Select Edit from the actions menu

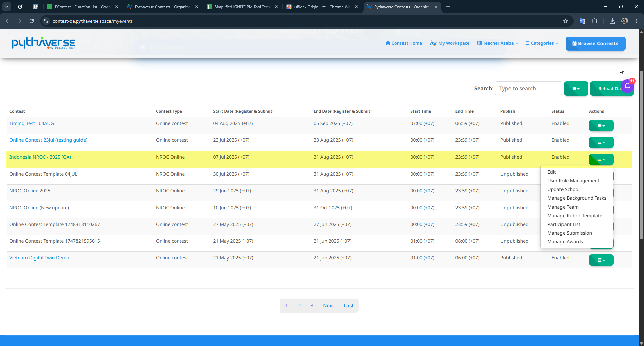tap(551, 172)
